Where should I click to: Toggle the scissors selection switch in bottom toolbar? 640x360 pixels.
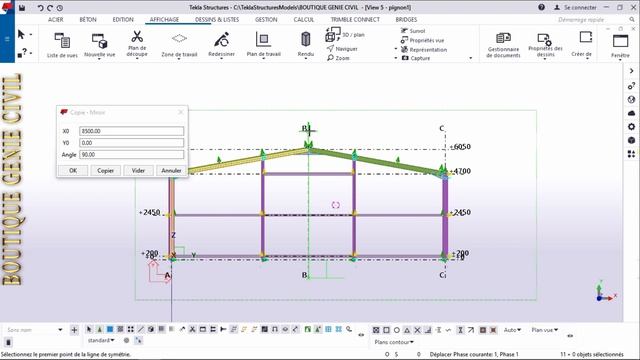point(192,329)
